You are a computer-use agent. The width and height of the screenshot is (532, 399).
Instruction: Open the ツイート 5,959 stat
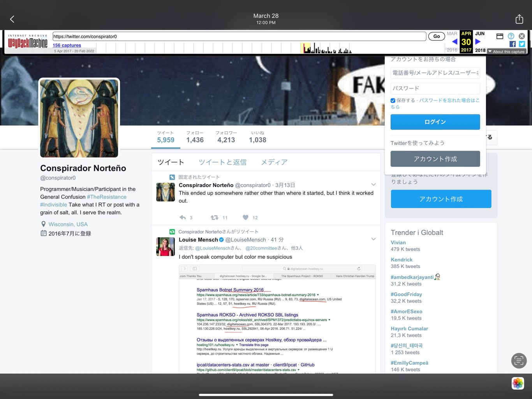pos(166,137)
